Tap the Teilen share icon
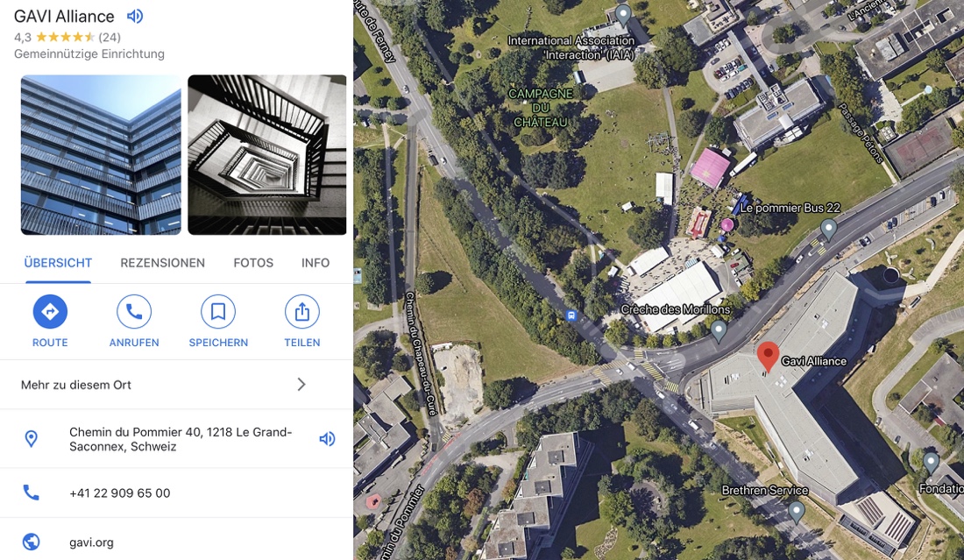Viewport: 964px width, 560px height. [301, 312]
